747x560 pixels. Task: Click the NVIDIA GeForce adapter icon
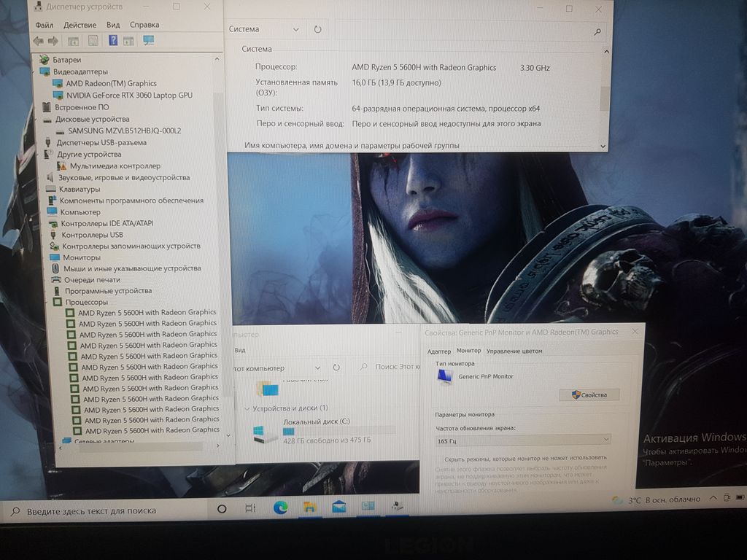[x=58, y=96]
